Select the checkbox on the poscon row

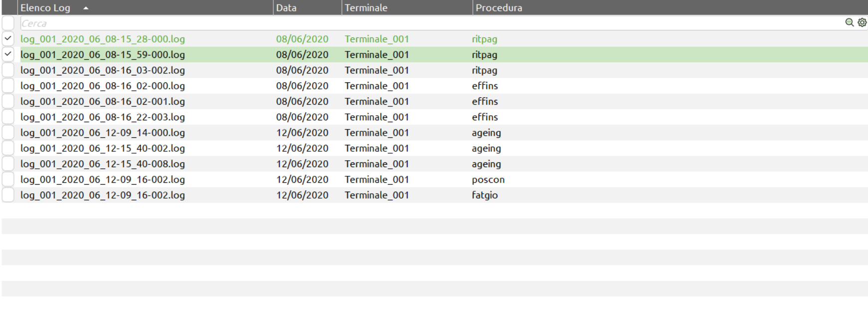8,180
